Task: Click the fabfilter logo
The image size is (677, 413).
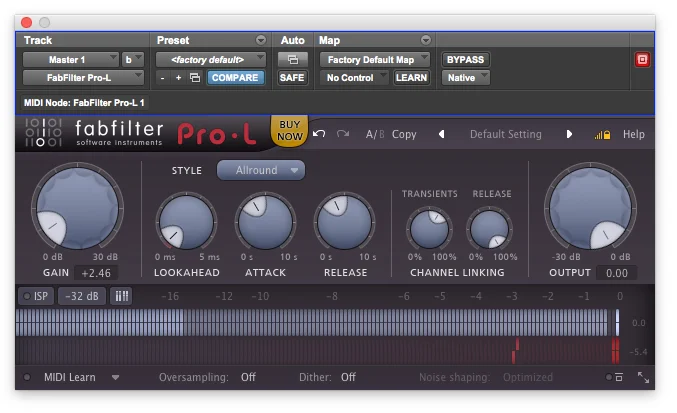Action: click(94, 133)
